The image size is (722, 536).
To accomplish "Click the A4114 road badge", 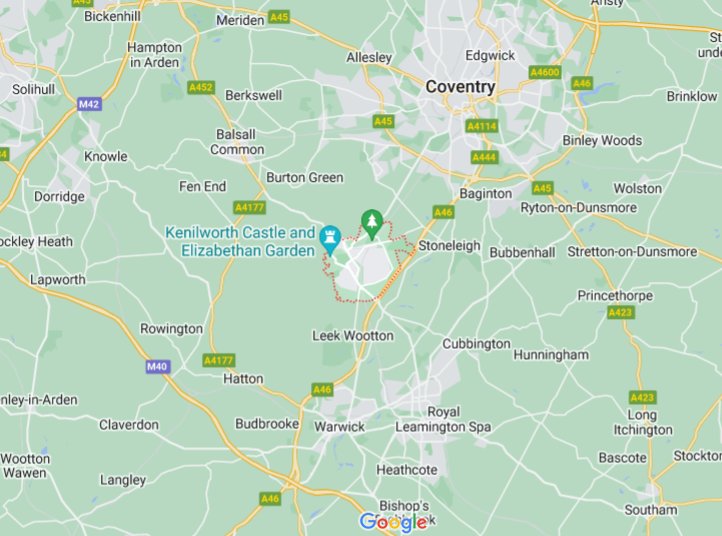I will (482, 126).
